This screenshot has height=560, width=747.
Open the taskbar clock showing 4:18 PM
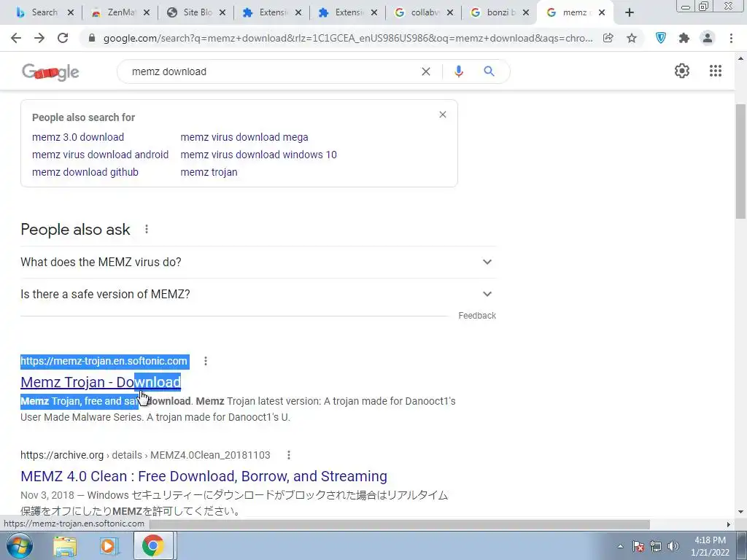(x=710, y=546)
